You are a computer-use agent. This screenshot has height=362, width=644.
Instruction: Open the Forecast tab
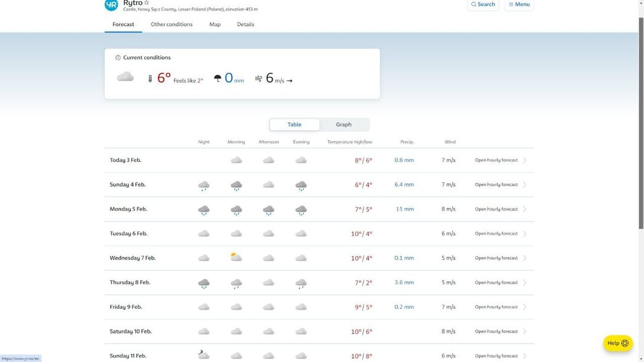[123, 24]
